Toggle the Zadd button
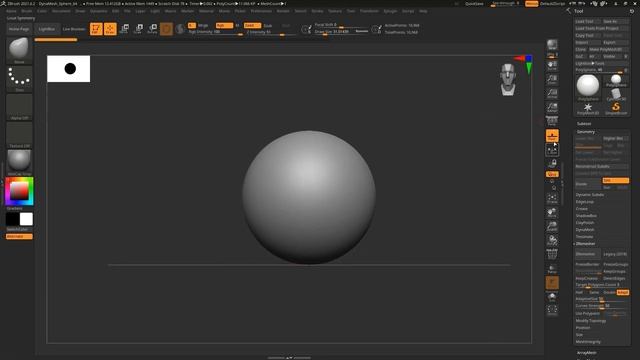This screenshot has width=640, height=360. (x=252, y=25)
